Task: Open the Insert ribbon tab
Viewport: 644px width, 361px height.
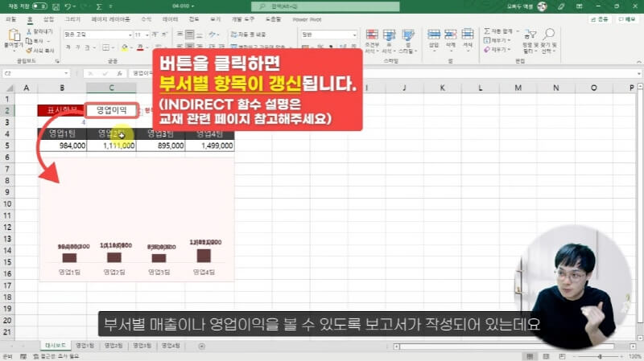Action: pyautogui.click(x=48, y=19)
